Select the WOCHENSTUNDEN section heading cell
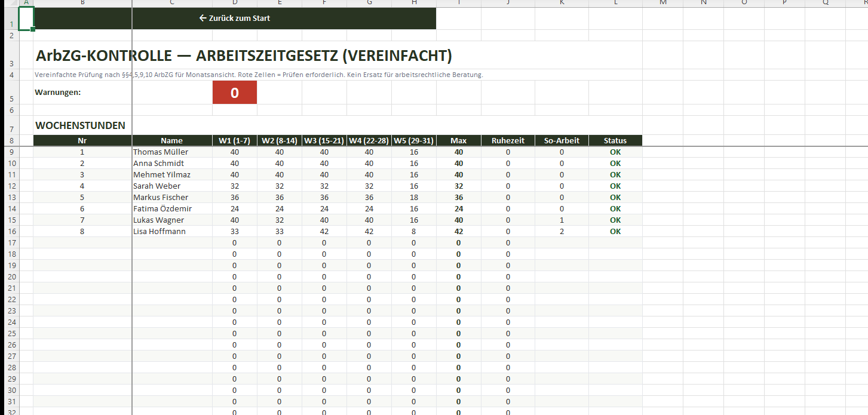This screenshot has height=415, width=868. [81, 125]
